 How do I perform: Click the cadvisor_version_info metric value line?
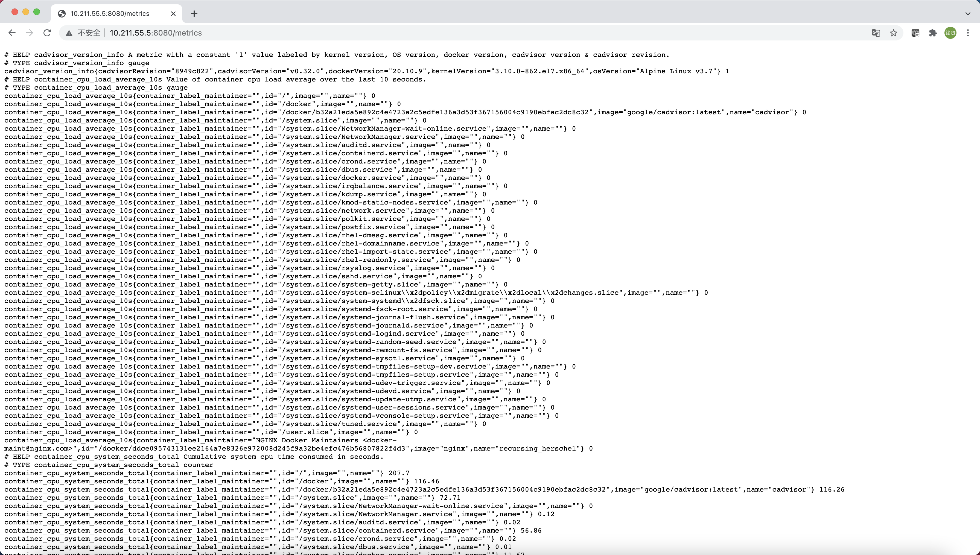click(366, 71)
